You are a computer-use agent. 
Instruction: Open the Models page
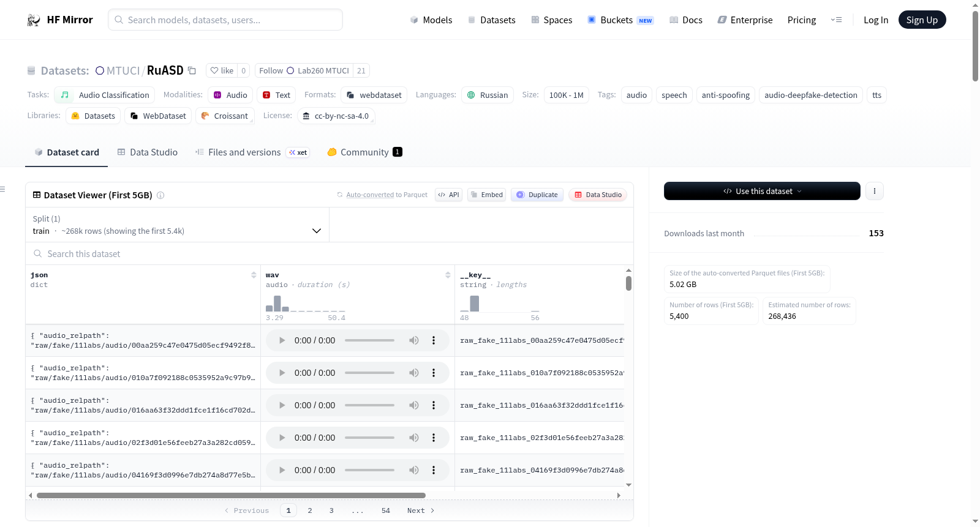(x=431, y=20)
